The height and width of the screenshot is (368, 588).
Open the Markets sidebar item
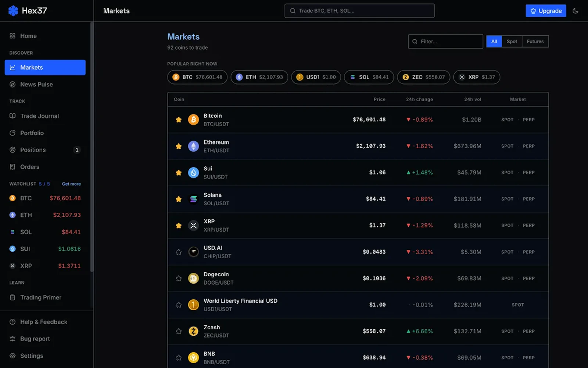point(45,67)
